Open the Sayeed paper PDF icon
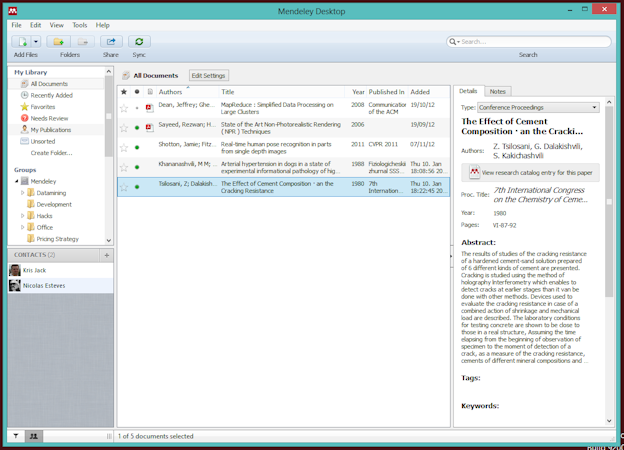Viewport: 624px width, 450px height. tap(150, 127)
